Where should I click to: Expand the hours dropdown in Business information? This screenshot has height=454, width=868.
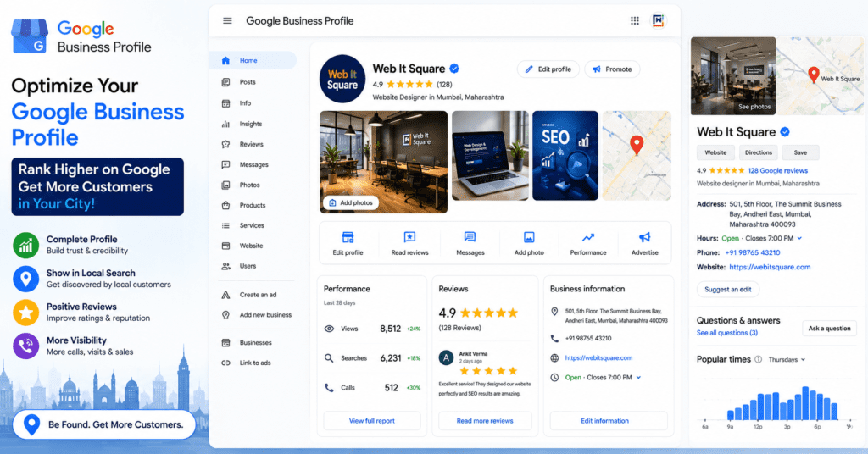click(x=638, y=378)
